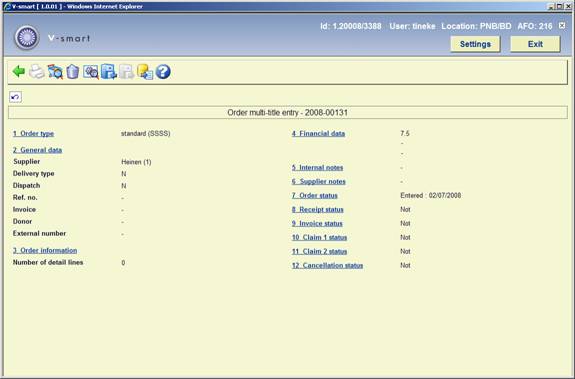Click 'Id: 1.20008/3388' in the header
The width and height of the screenshot is (575, 379).
coord(351,26)
